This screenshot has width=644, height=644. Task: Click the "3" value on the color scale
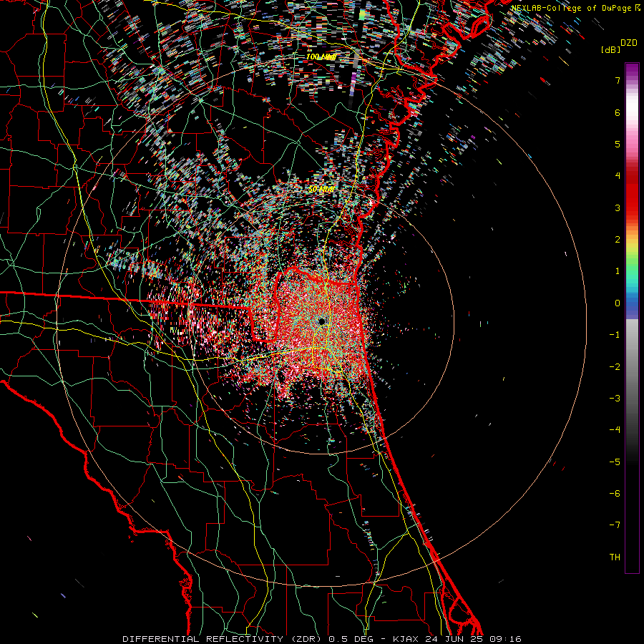click(618, 208)
